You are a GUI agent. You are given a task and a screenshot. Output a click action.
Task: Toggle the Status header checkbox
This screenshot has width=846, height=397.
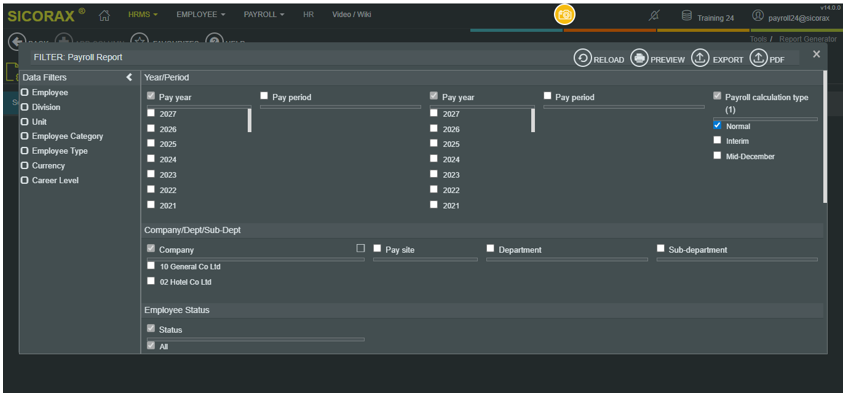coord(151,328)
